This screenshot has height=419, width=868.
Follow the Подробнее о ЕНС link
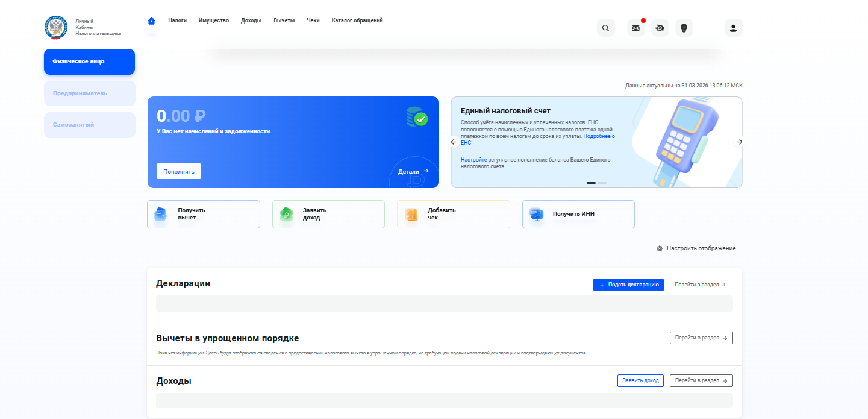point(599,137)
